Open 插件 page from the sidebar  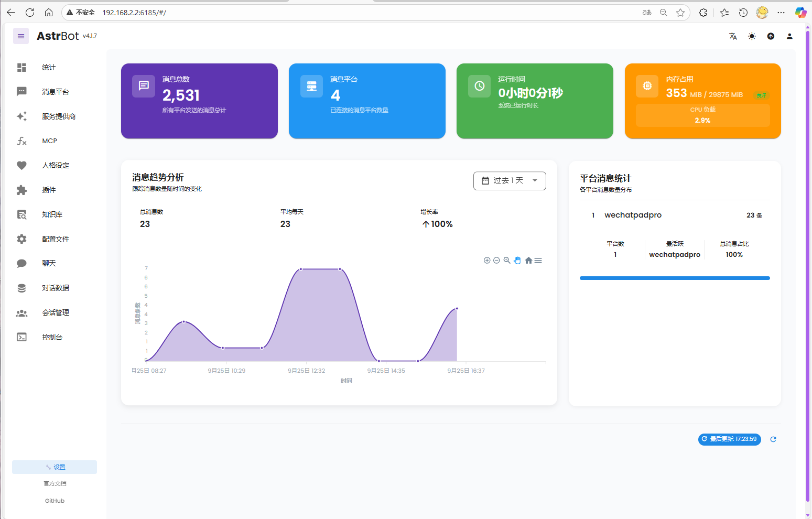pos(49,190)
